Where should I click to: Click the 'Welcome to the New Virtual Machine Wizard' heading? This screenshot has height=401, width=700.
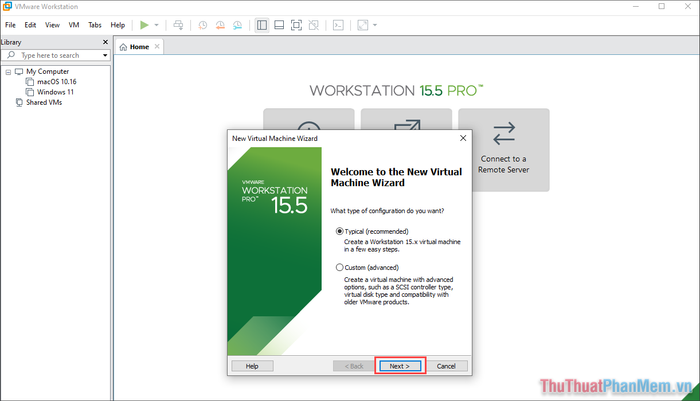[396, 177]
